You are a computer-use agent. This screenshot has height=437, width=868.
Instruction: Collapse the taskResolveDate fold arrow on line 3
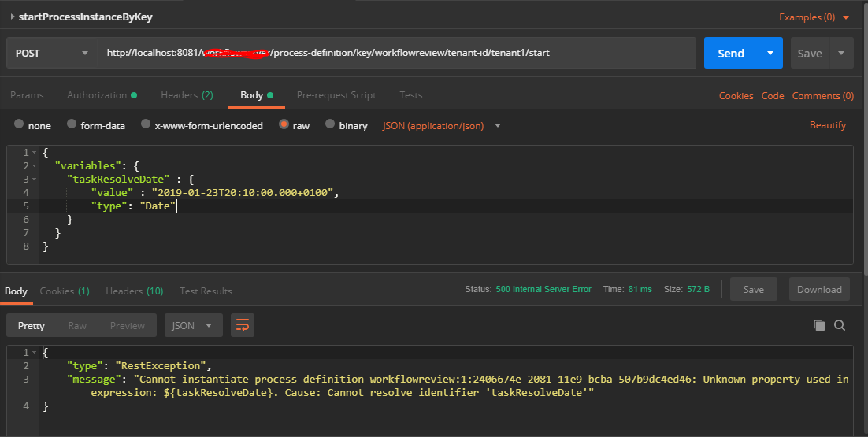35,179
